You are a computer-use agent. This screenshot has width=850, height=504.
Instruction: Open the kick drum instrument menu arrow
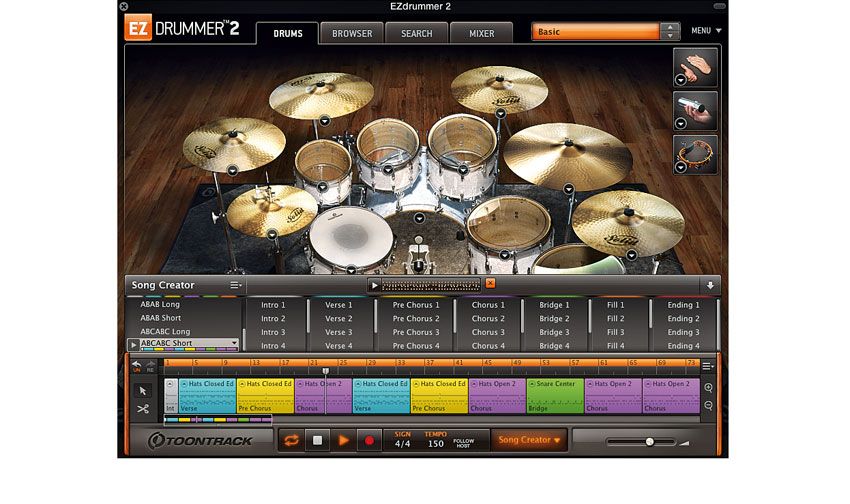click(x=419, y=218)
